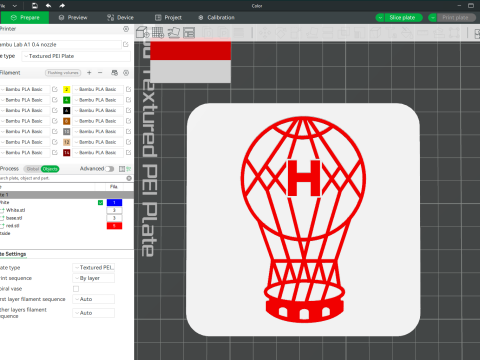Click the search plate, object and part field
This screenshot has width=480, height=360.
(63, 178)
